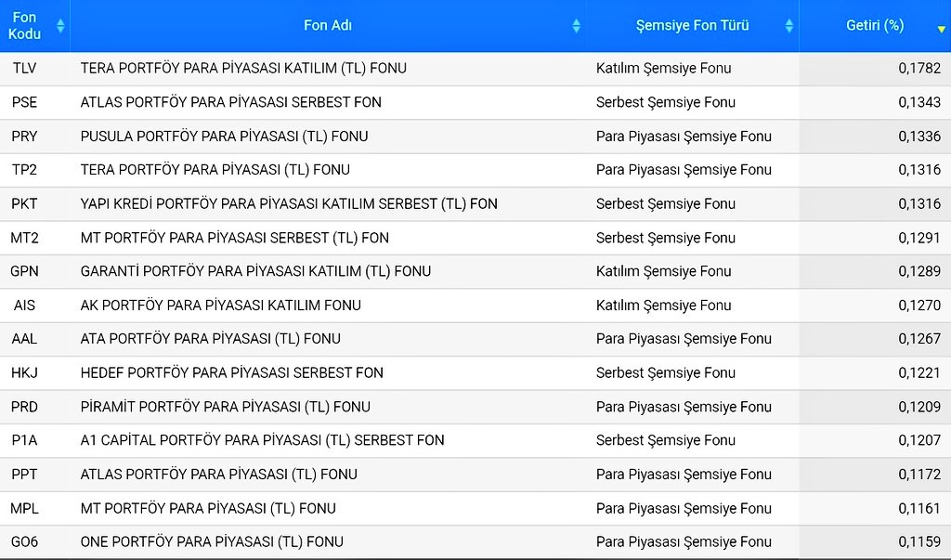Open YAPI KREDİ PORTFÖY PARA PİYASASI KATILIM SERBEST fund

(289, 203)
